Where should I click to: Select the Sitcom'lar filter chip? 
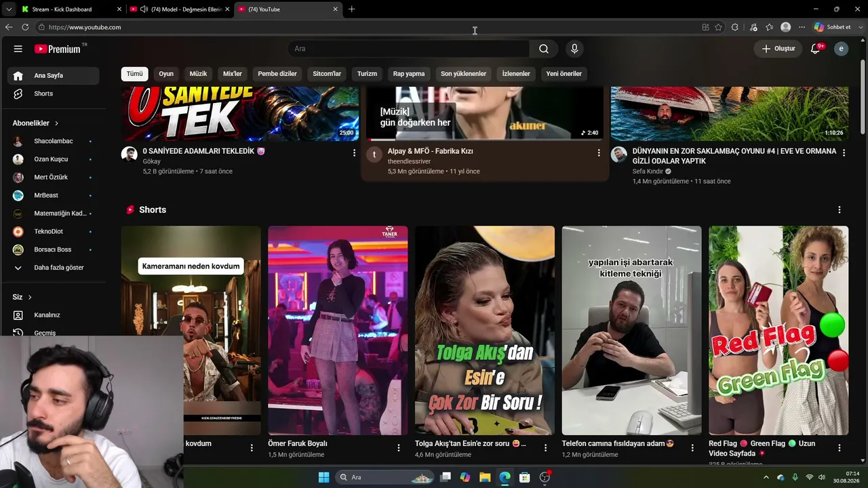pyautogui.click(x=327, y=74)
